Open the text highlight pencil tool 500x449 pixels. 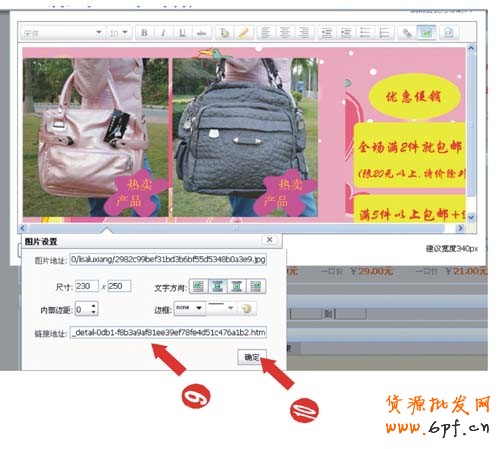[x=244, y=33]
